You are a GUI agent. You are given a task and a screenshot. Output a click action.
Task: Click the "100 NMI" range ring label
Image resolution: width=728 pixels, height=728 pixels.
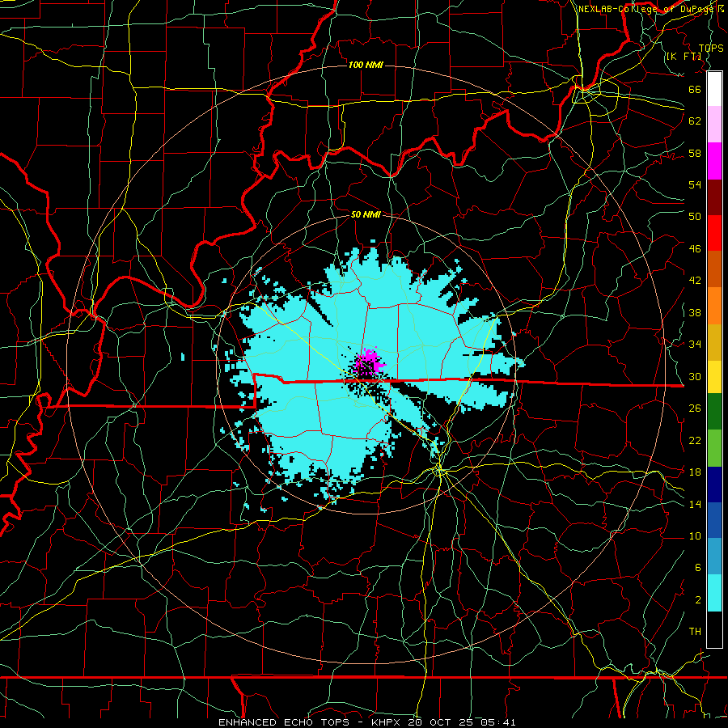point(366,65)
